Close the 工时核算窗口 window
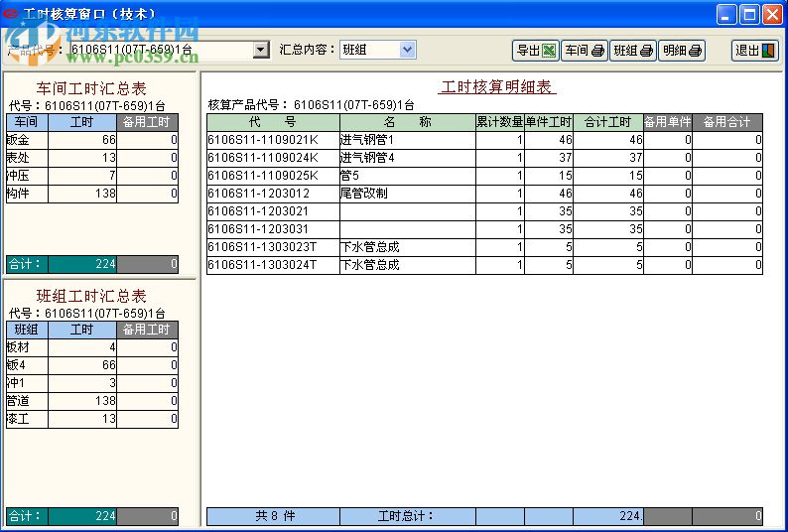The height and width of the screenshot is (532, 788). [772, 14]
